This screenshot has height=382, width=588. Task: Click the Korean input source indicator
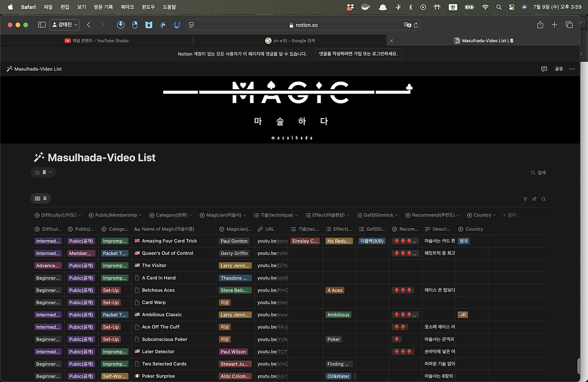[453, 7]
